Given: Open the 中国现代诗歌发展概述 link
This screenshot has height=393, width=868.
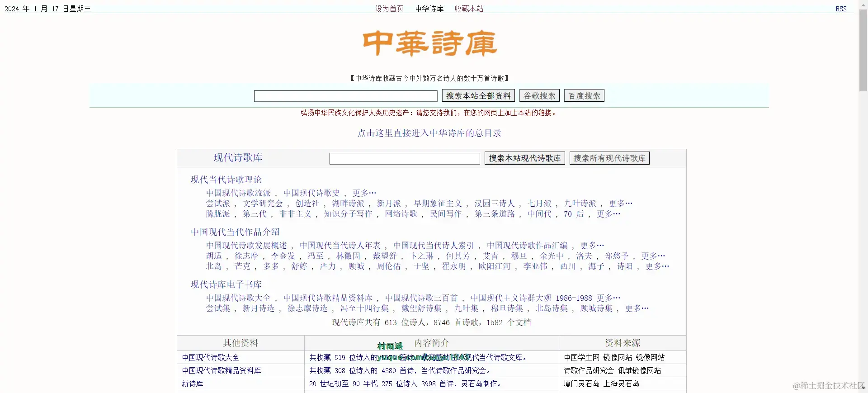Looking at the screenshot, I should point(246,246).
